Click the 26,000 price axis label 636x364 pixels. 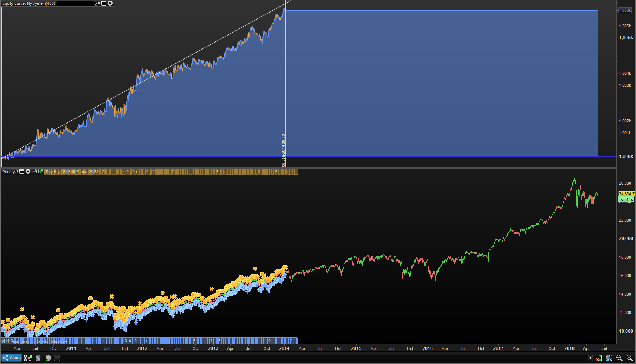click(625, 183)
